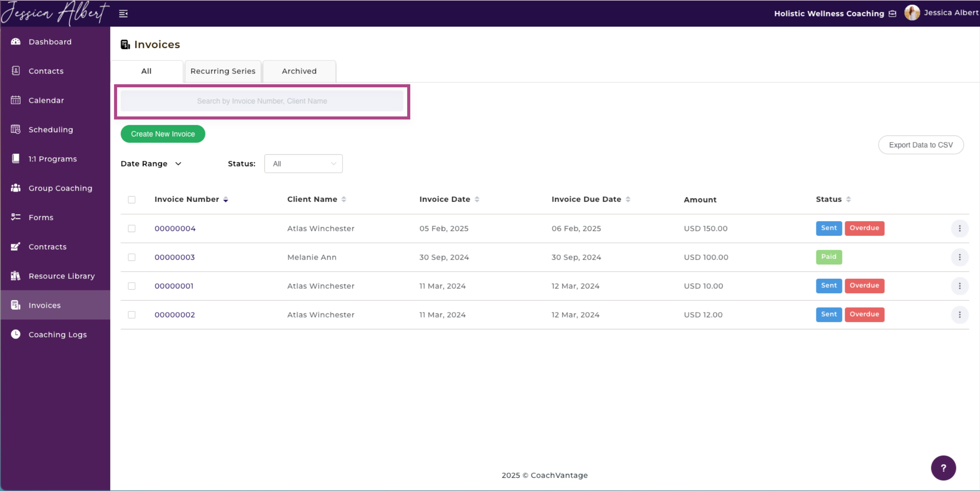Click the Calendar icon in sidebar
Screen dimensions: 980x491
pyautogui.click(x=16, y=100)
